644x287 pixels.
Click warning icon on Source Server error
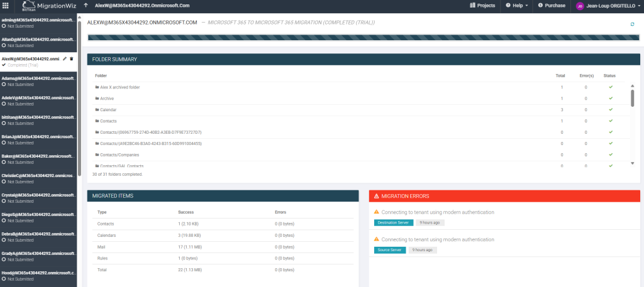pyautogui.click(x=376, y=239)
